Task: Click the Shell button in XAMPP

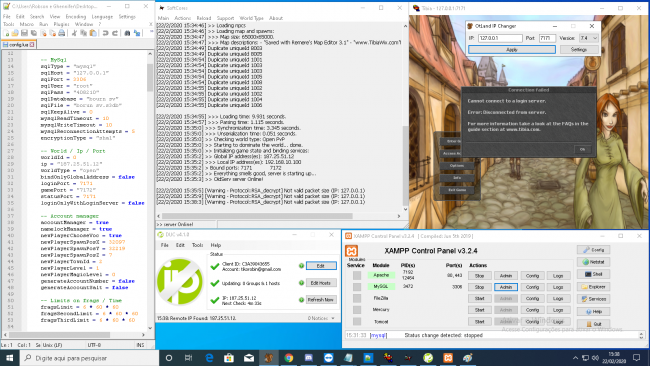Action: click(594, 274)
